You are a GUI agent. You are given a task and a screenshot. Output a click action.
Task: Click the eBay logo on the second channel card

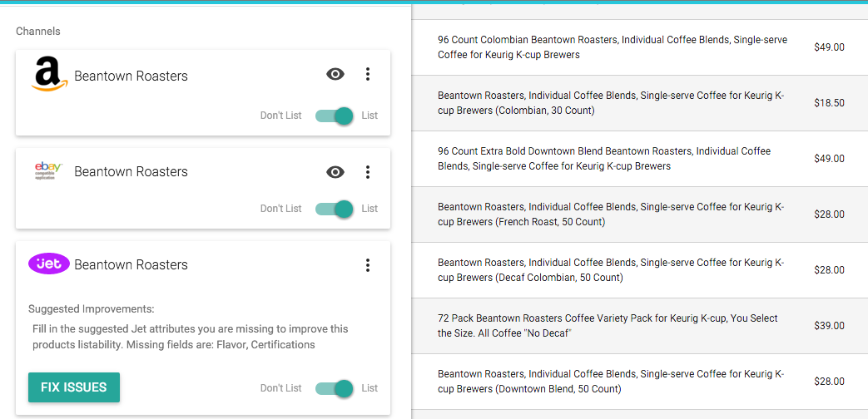tap(49, 169)
